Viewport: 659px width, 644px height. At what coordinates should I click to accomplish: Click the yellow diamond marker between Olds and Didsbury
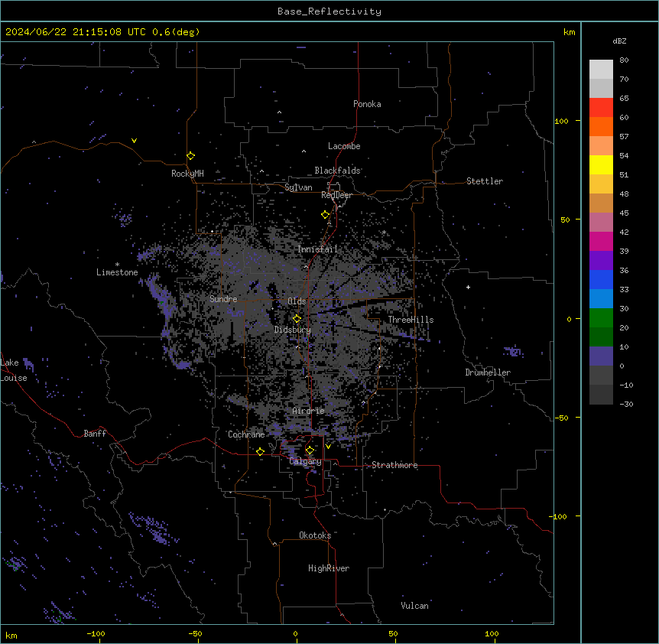pyautogui.click(x=297, y=319)
